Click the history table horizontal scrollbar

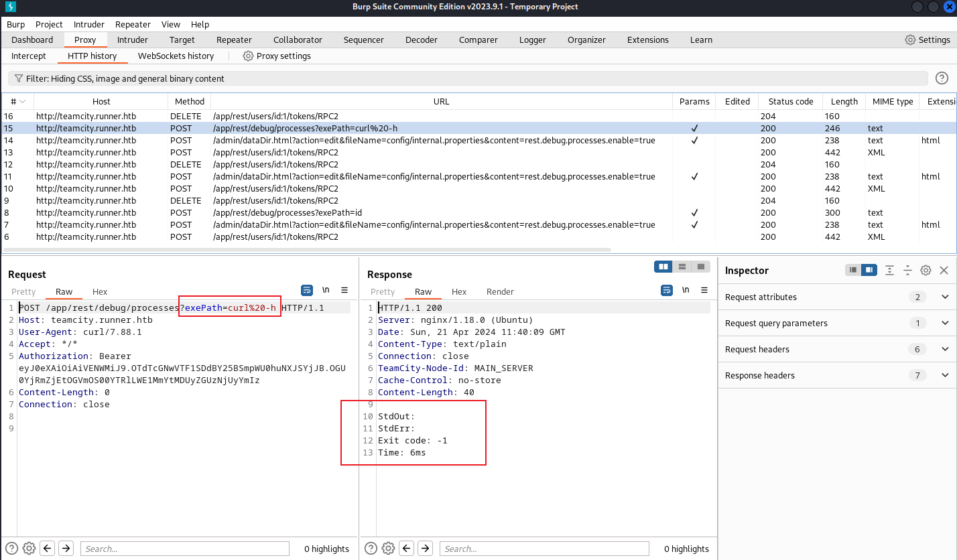coord(308,250)
